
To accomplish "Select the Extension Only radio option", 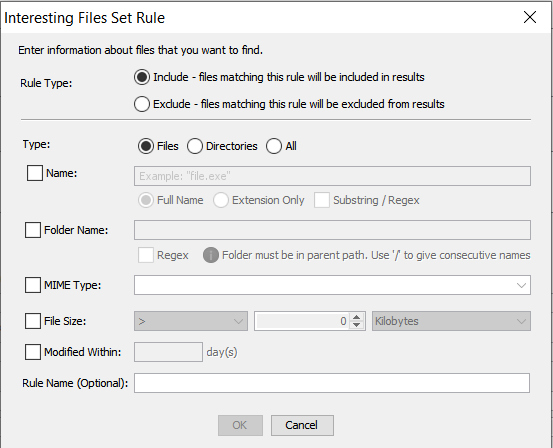I will [x=221, y=200].
